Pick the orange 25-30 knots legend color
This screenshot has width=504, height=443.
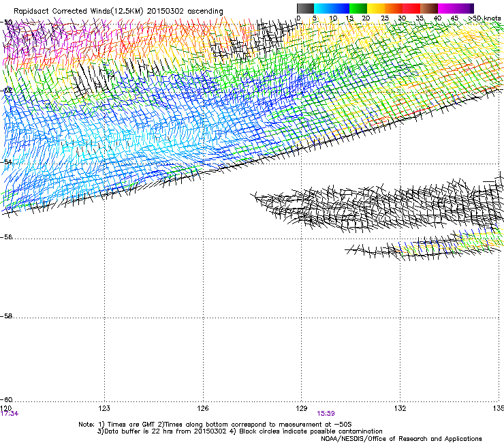pos(394,8)
